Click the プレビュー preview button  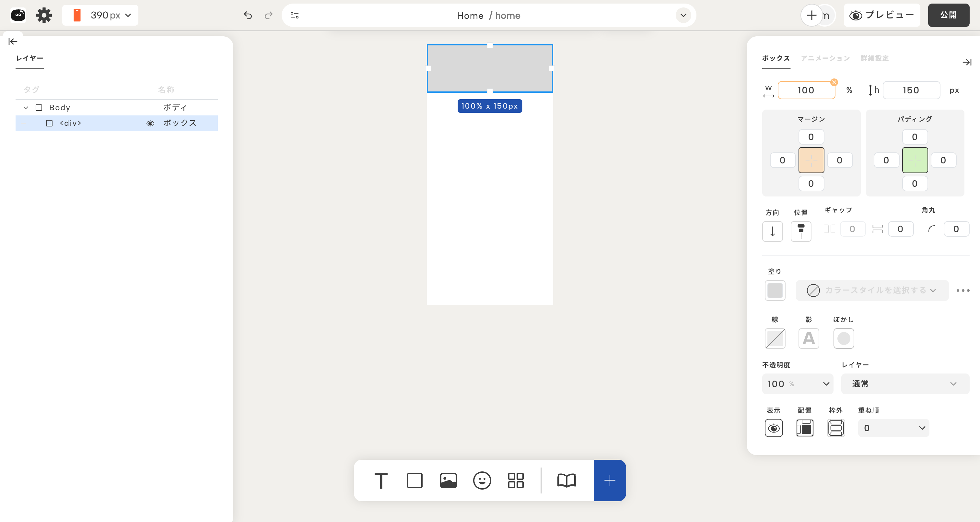[881, 15]
